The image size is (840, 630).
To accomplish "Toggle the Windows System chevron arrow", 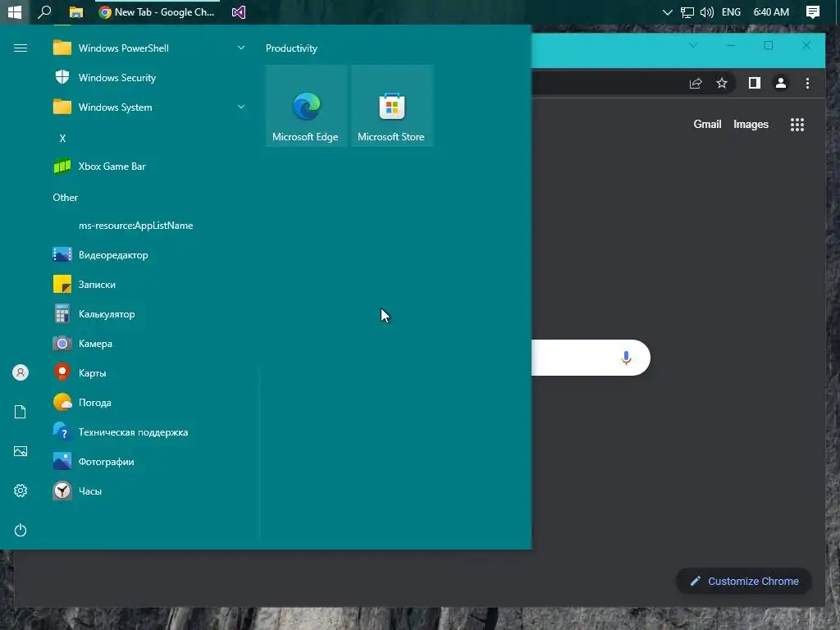I will tap(241, 107).
